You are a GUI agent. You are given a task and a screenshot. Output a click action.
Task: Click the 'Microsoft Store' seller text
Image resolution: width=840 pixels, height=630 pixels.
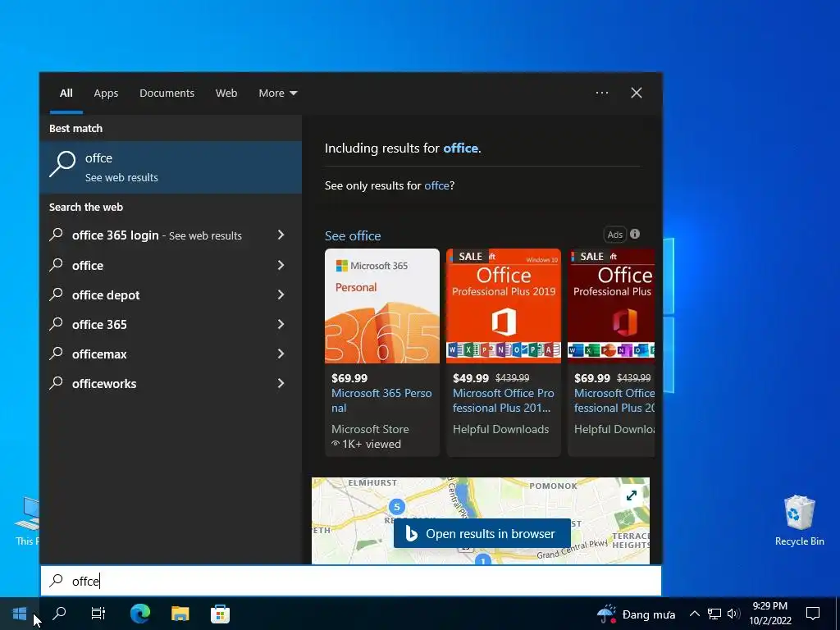(x=370, y=429)
